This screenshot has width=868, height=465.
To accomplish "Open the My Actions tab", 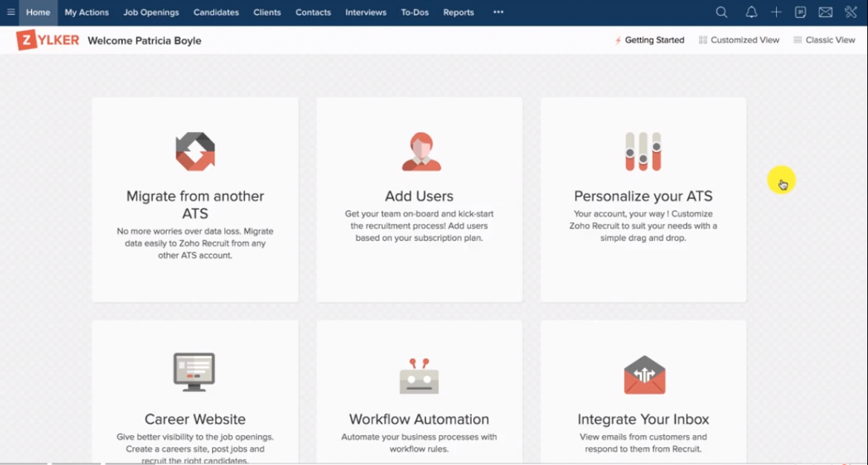I will tap(86, 12).
